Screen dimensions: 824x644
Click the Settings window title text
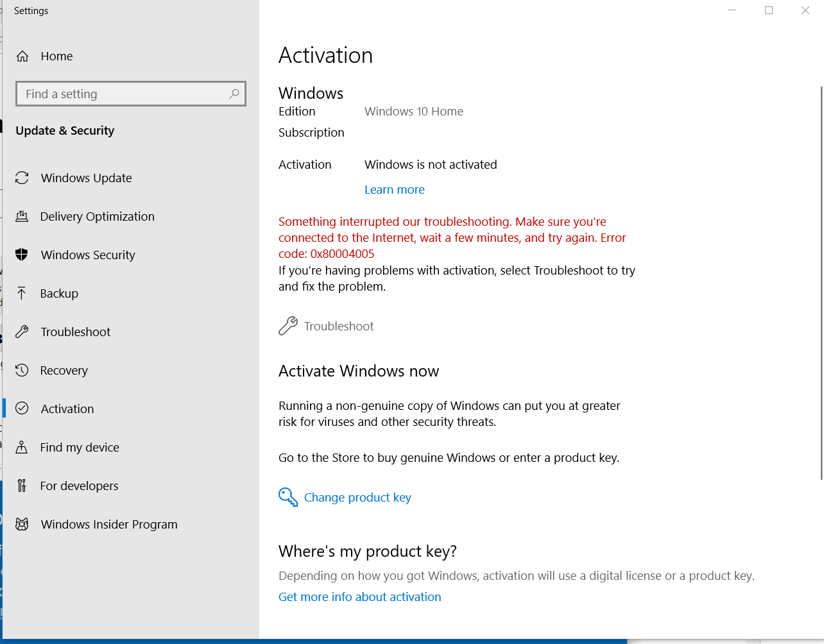[x=31, y=11]
